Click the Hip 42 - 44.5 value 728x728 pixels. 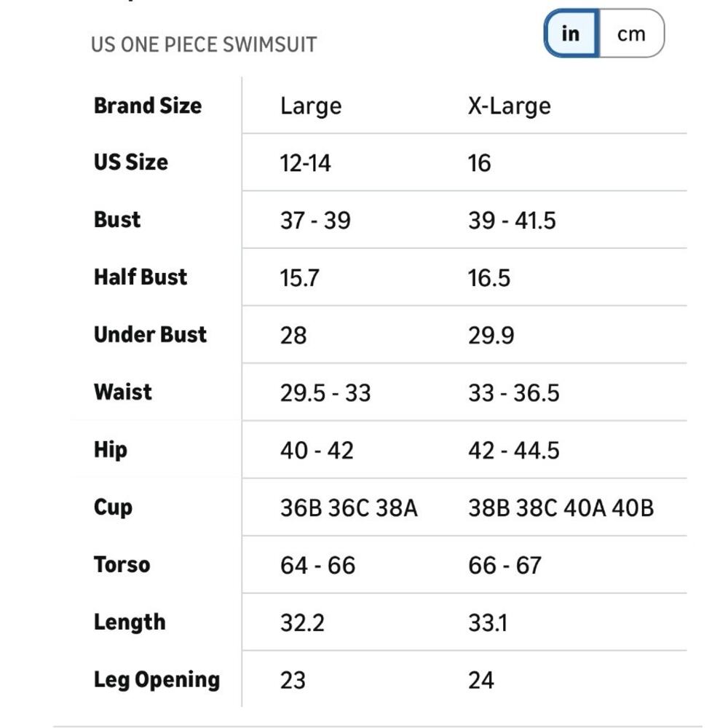tap(514, 451)
